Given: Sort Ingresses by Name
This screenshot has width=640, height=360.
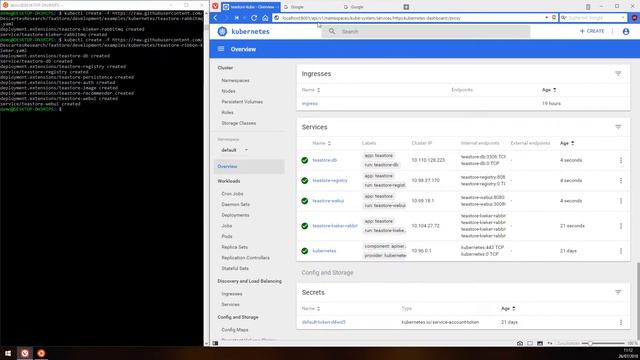Looking at the screenshot, I should tap(311, 90).
